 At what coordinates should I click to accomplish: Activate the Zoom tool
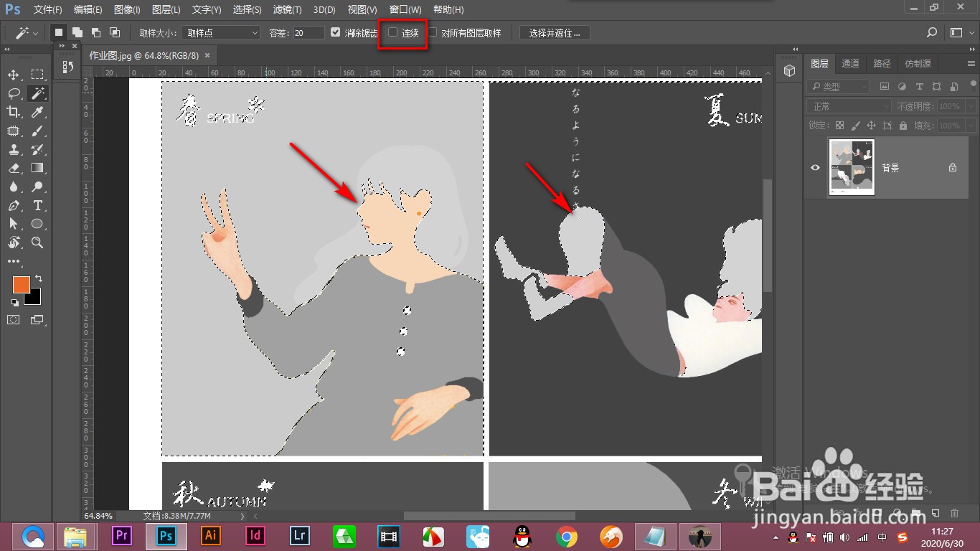coord(37,242)
